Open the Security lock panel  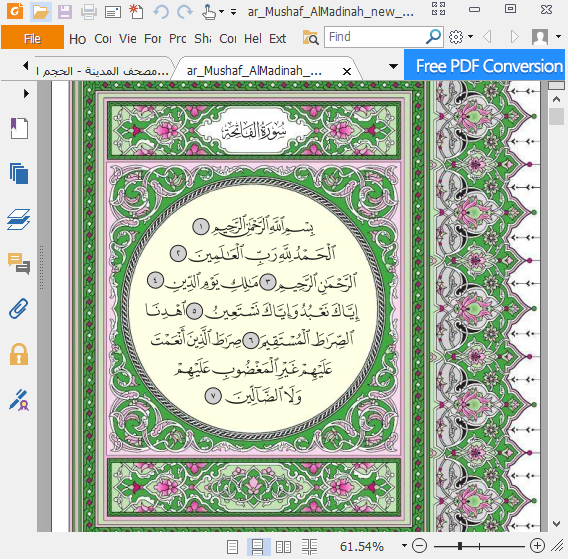19,354
